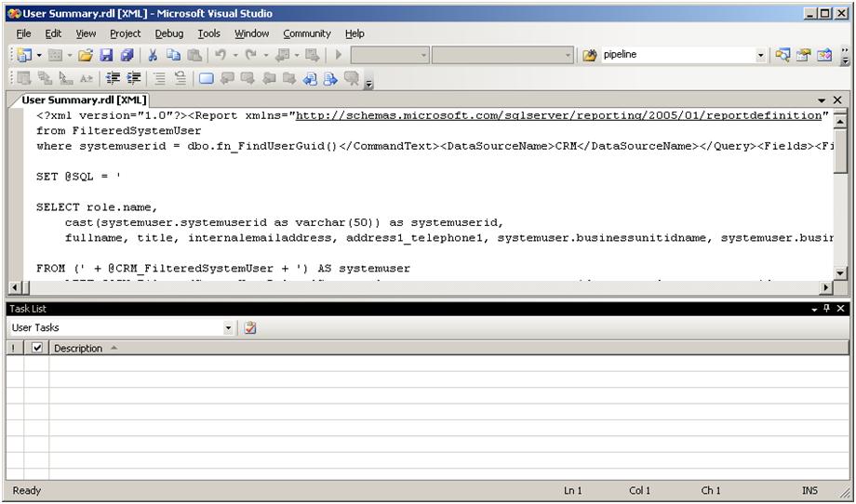Click the Copy icon
This screenshot has width=856, height=504.
tap(174, 55)
